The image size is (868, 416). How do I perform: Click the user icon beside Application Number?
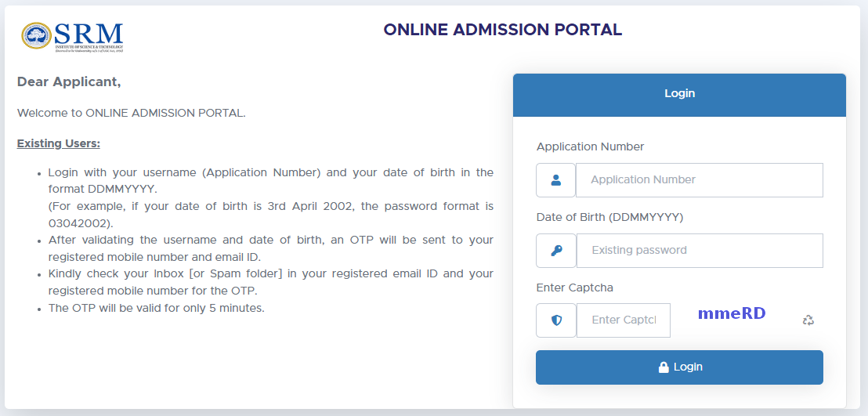pyautogui.click(x=555, y=180)
